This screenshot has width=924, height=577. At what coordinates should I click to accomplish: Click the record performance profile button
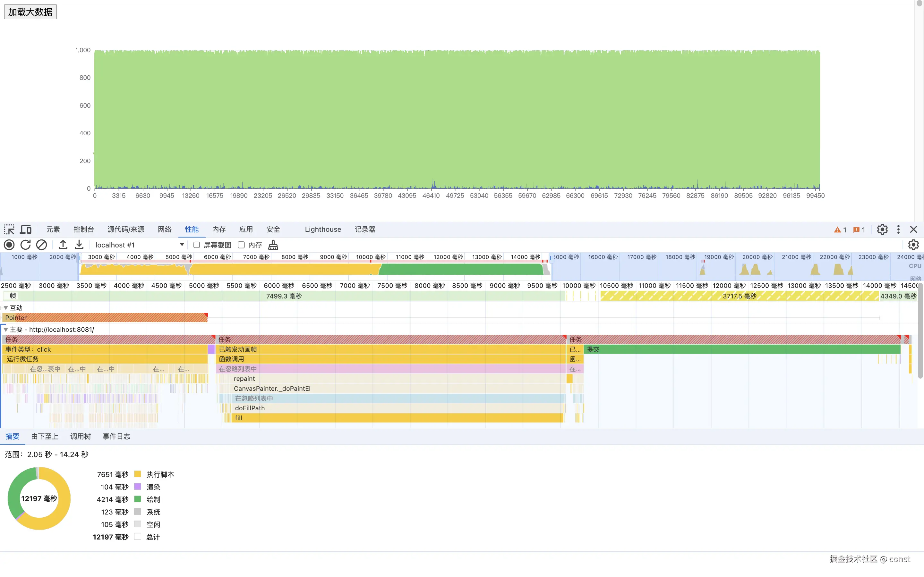(9, 245)
